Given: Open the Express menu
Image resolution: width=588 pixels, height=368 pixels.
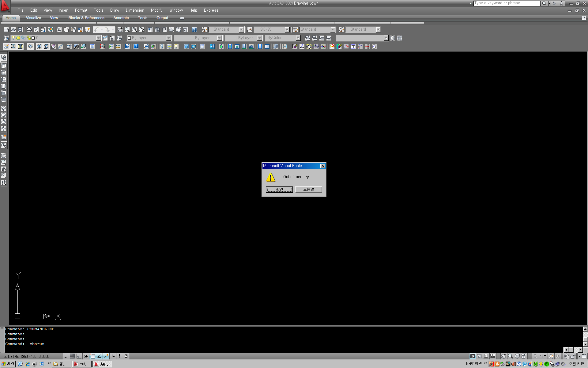Looking at the screenshot, I should click(211, 10).
